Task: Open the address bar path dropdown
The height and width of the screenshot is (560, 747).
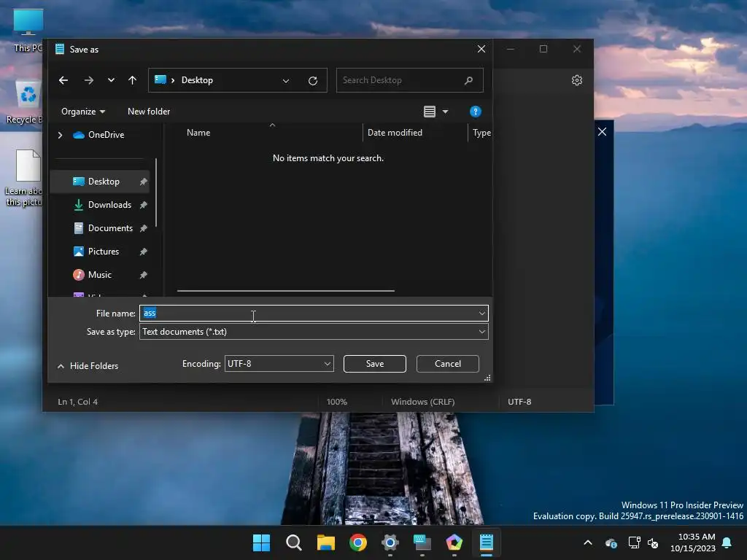Action: pyautogui.click(x=286, y=80)
